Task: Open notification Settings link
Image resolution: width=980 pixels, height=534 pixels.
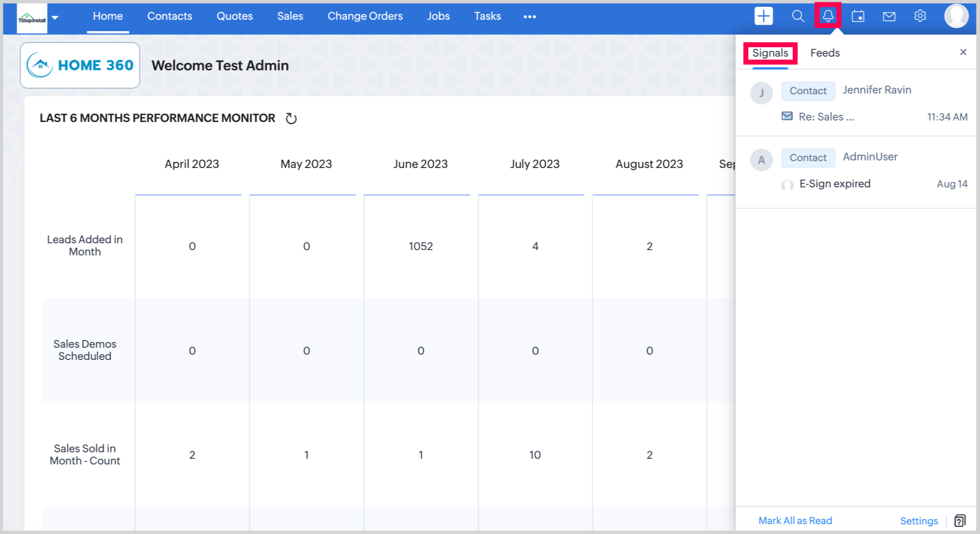Action: coord(919,521)
